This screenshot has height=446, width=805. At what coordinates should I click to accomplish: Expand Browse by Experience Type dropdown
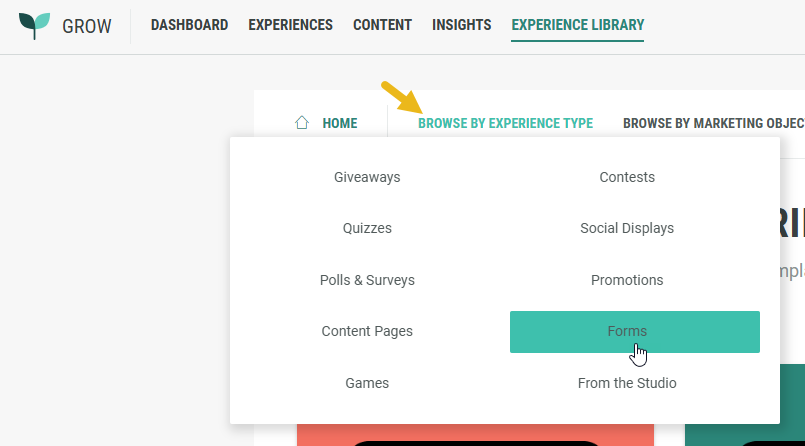[505, 123]
